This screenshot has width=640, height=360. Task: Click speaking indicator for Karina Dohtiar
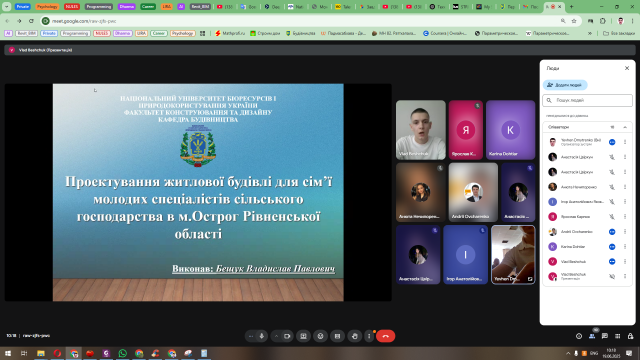[612, 247]
